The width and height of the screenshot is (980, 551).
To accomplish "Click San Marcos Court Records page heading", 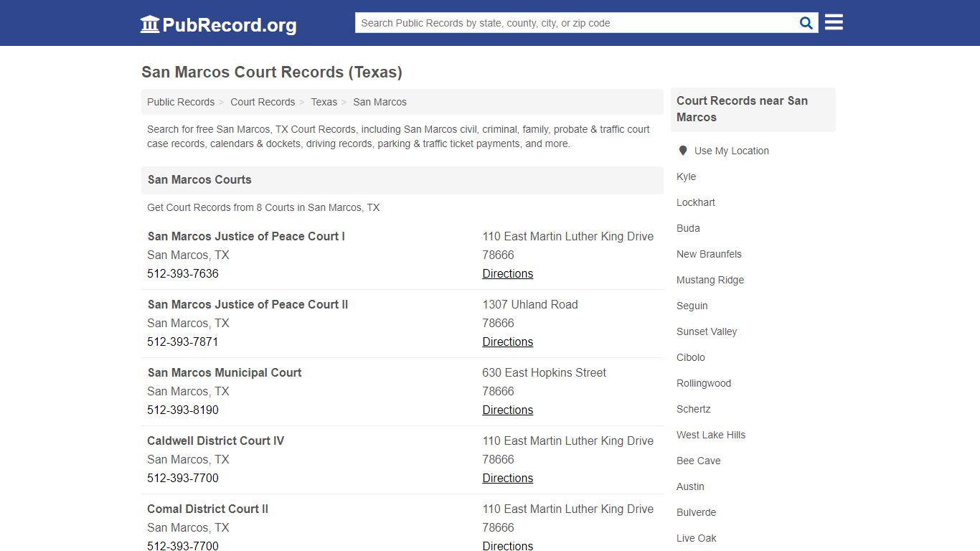I will [x=271, y=72].
